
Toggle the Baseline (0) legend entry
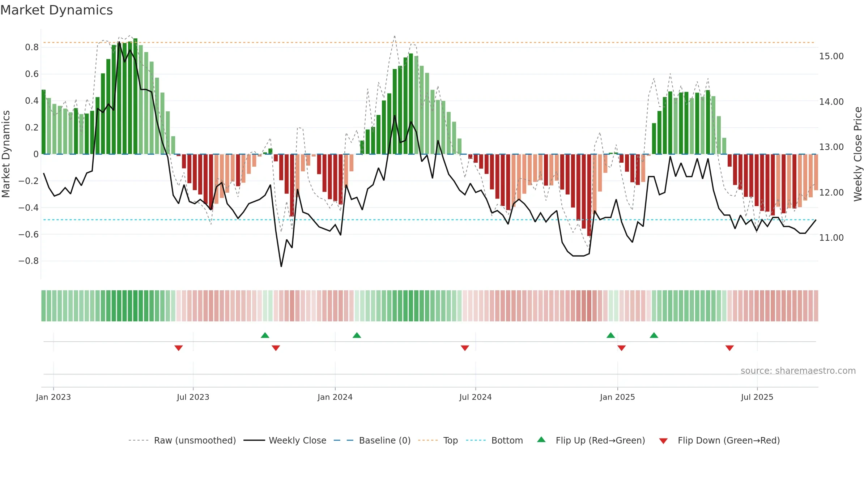(x=372, y=440)
